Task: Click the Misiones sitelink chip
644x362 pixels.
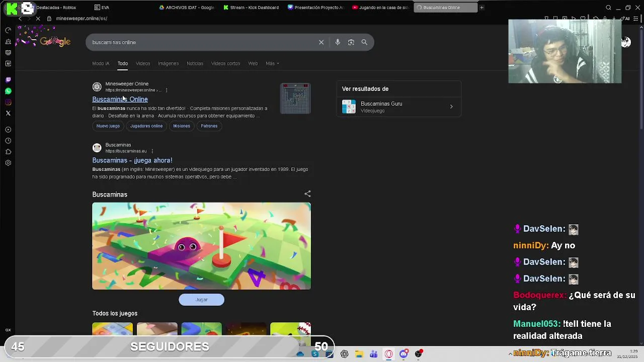Action: 182,126
